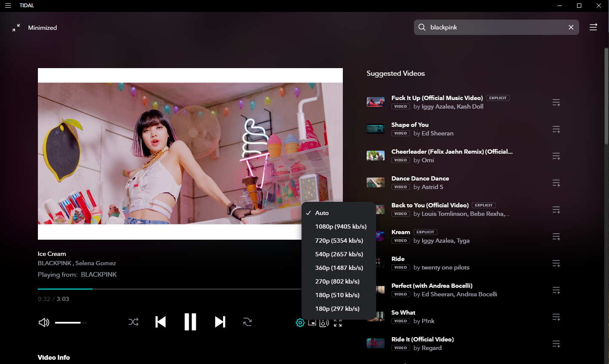Add Dance Dance Dance to queue
This screenshot has width=609, height=364.
click(556, 183)
